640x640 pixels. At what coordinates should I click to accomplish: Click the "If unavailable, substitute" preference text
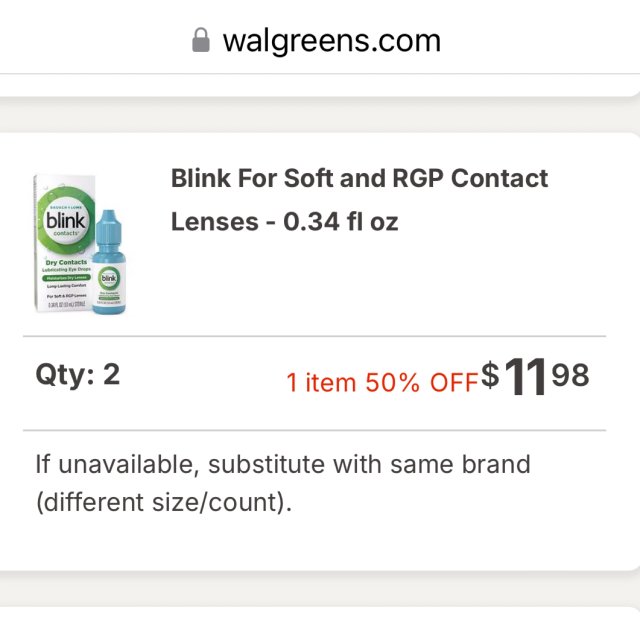pos(283,465)
